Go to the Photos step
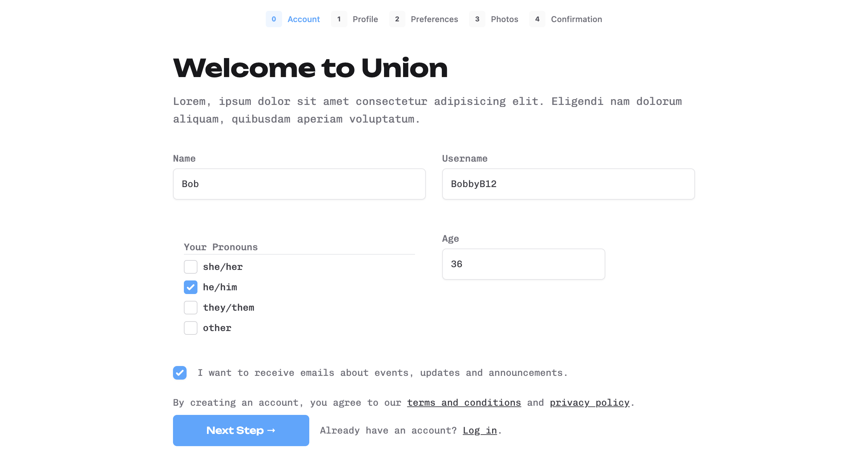Viewport: 868px width, 457px height. point(504,19)
